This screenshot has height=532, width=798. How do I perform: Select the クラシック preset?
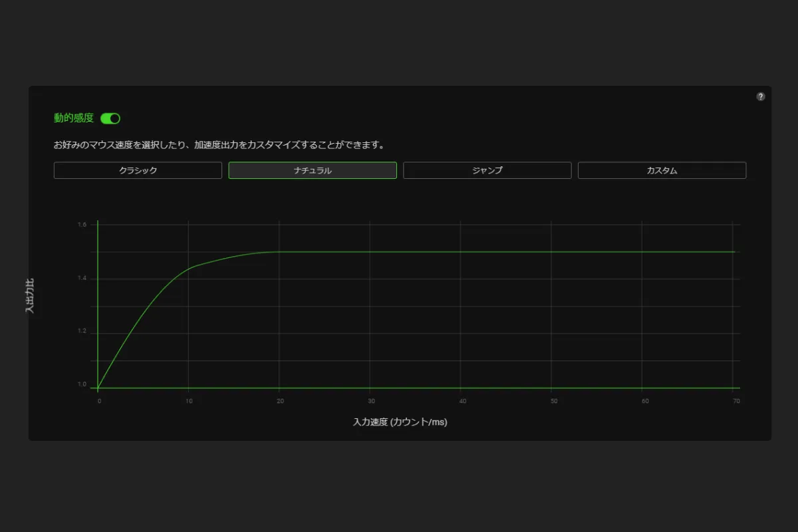coord(138,170)
